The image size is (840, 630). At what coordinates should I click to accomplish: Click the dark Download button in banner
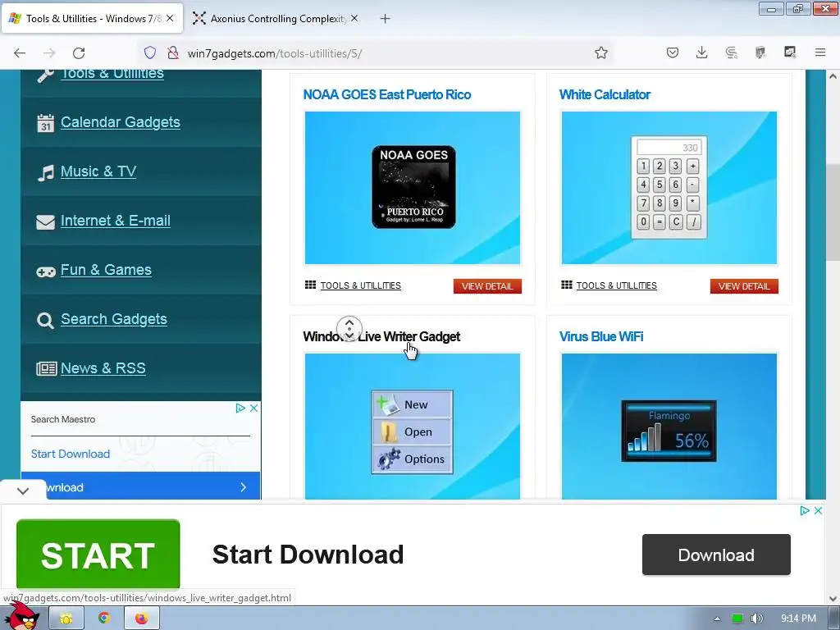(x=716, y=555)
